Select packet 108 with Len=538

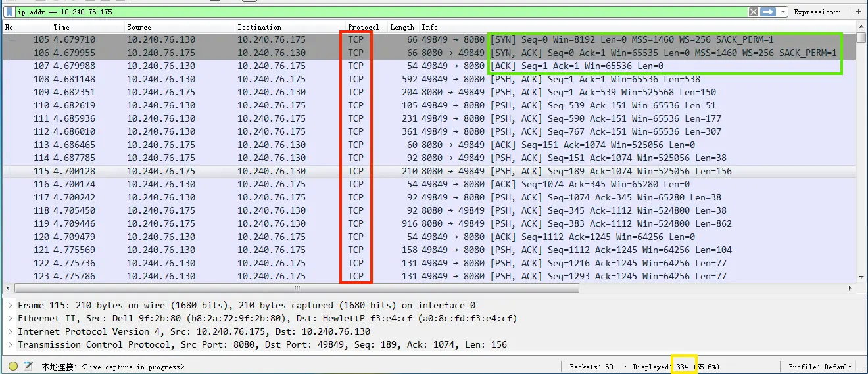(x=429, y=79)
